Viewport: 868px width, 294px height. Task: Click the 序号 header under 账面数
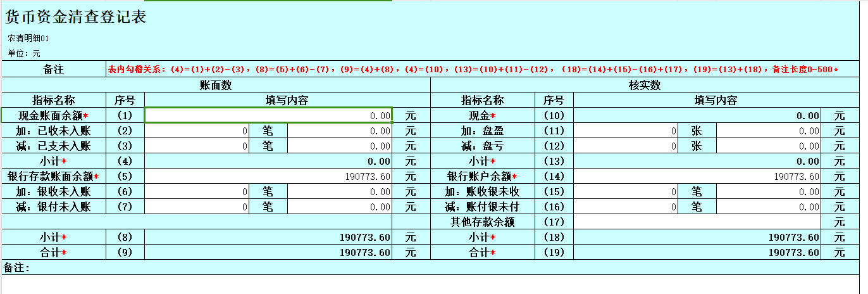[x=125, y=100]
